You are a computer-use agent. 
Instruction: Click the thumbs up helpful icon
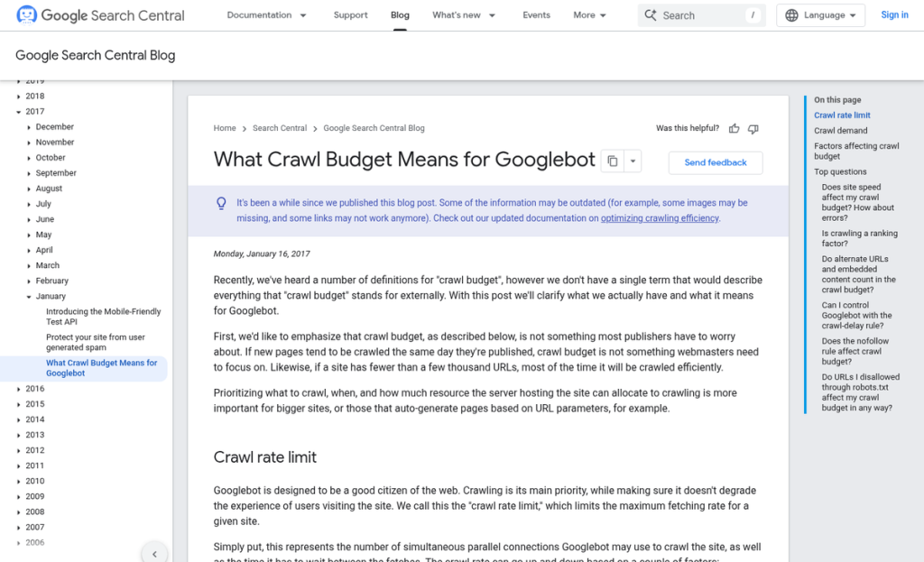735,128
